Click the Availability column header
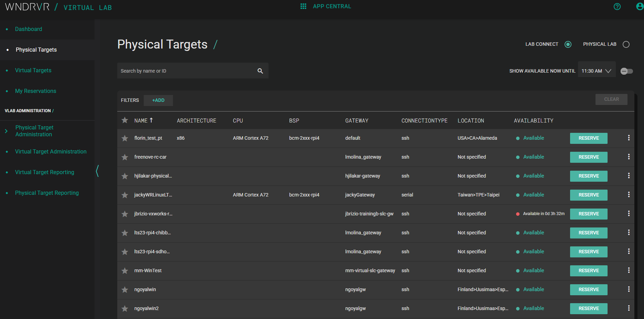 click(x=533, y=121)
